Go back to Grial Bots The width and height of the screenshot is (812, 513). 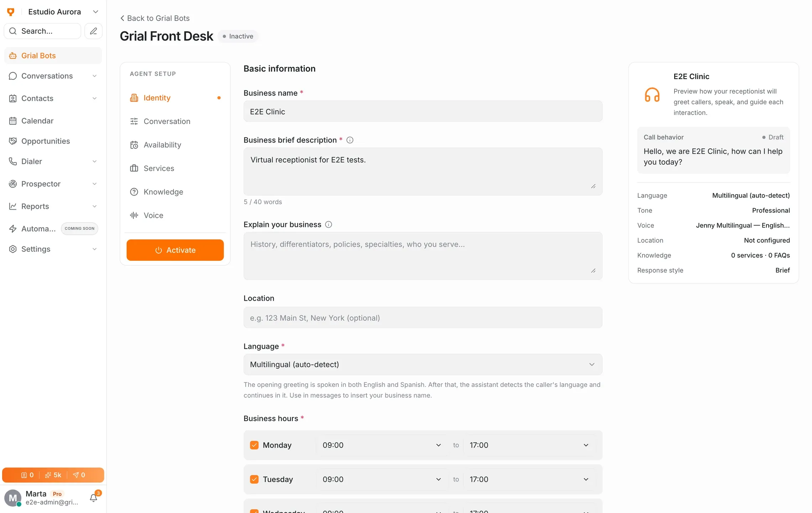155,18
